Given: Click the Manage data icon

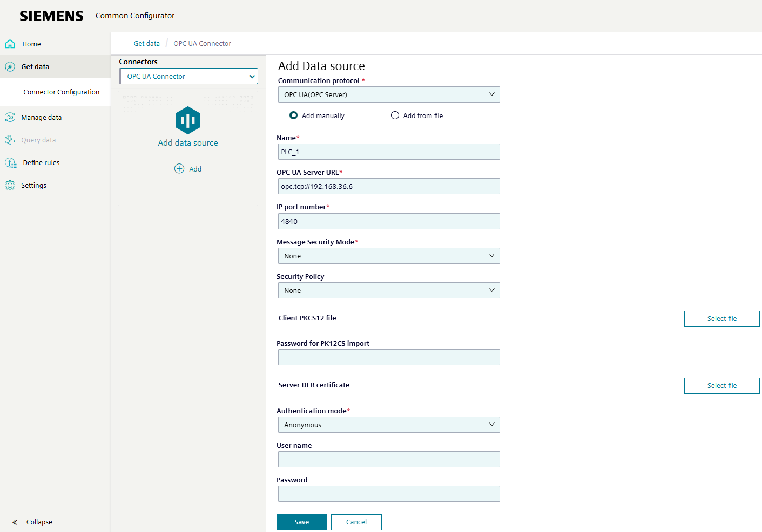Looking at the screenshot, I should point(10,118).
